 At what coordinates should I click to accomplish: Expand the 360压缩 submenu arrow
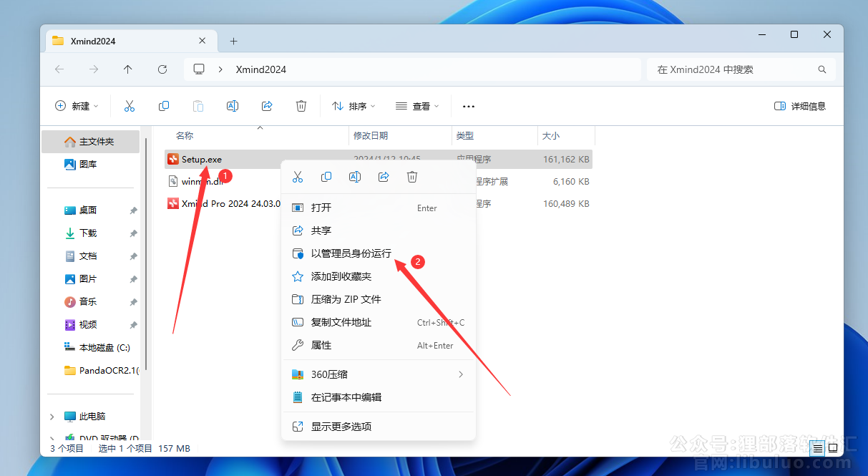pos(461,374)
